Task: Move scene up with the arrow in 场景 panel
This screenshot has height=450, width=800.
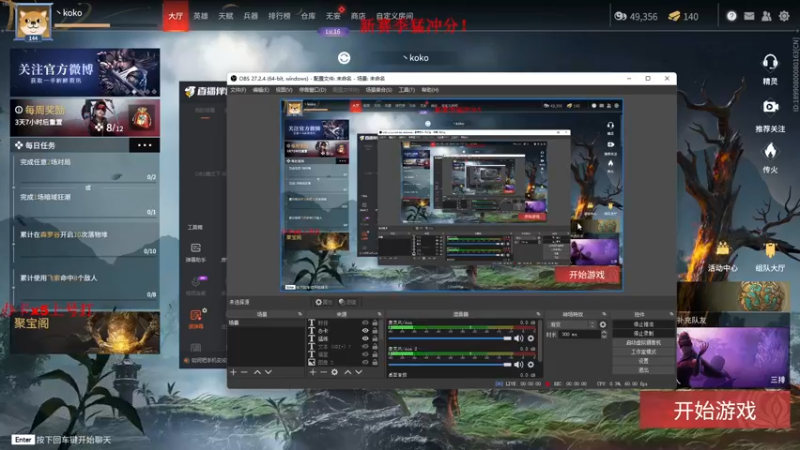Action: pyautogui.click(x=257, y=372)
